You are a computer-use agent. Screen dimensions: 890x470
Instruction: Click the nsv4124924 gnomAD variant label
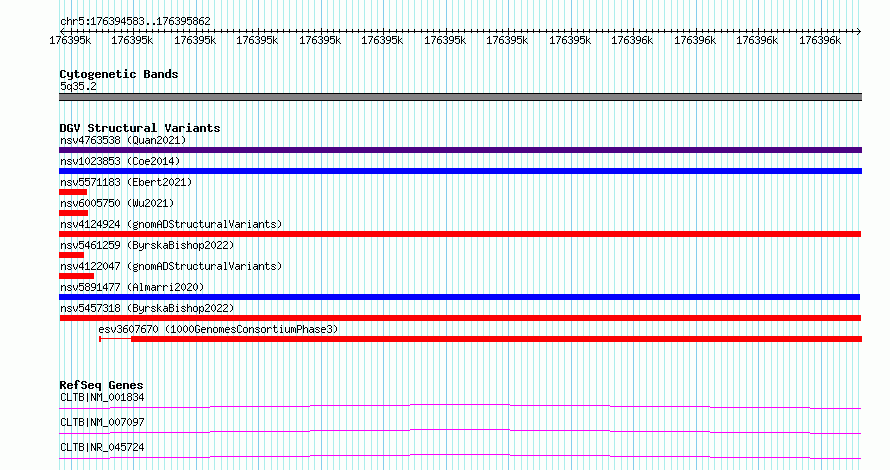[x=171, y=224]
